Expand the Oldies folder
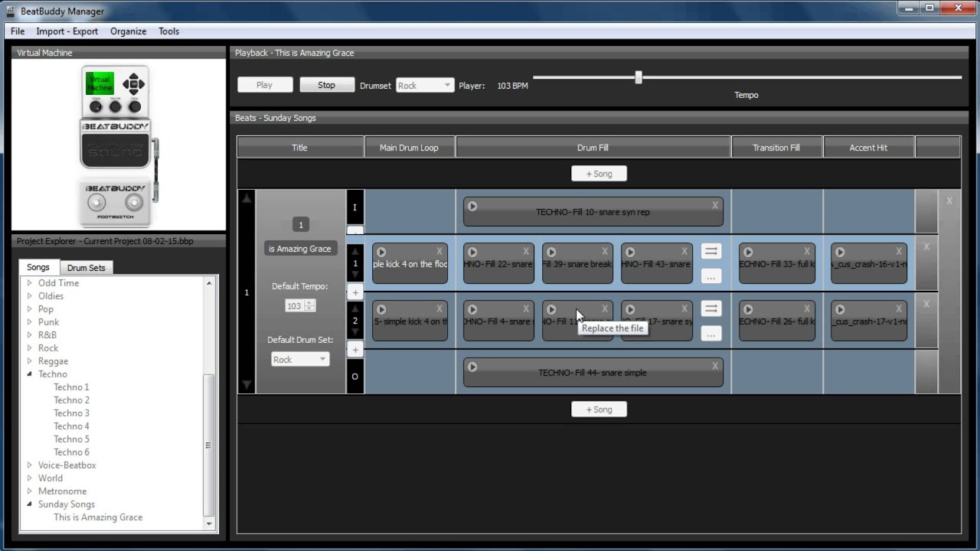This screenshot has width=980, height=551. pos(30,296)
